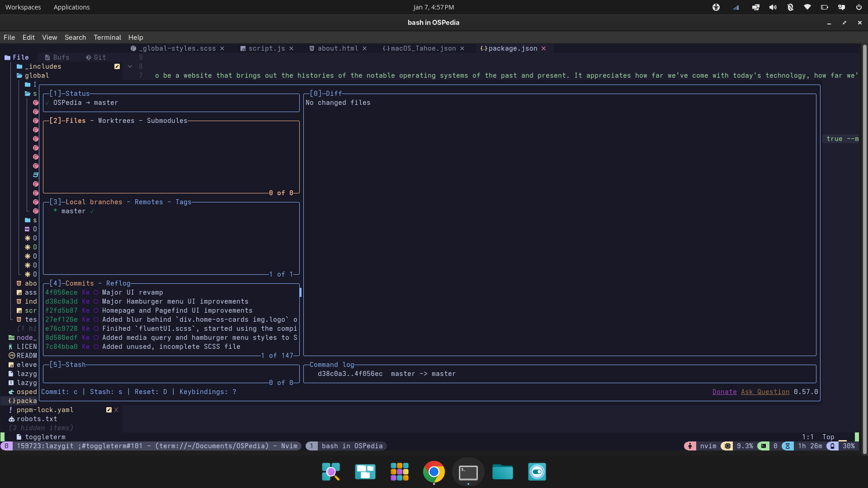This screenshot has height=488, width=868.
Task: Open the Files manager from the dock
Action: 502,472
